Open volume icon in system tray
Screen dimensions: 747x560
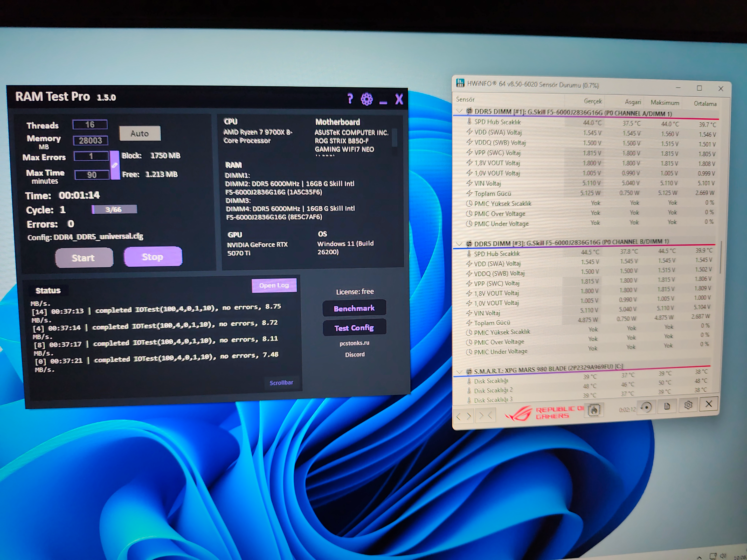click(723, 555)
